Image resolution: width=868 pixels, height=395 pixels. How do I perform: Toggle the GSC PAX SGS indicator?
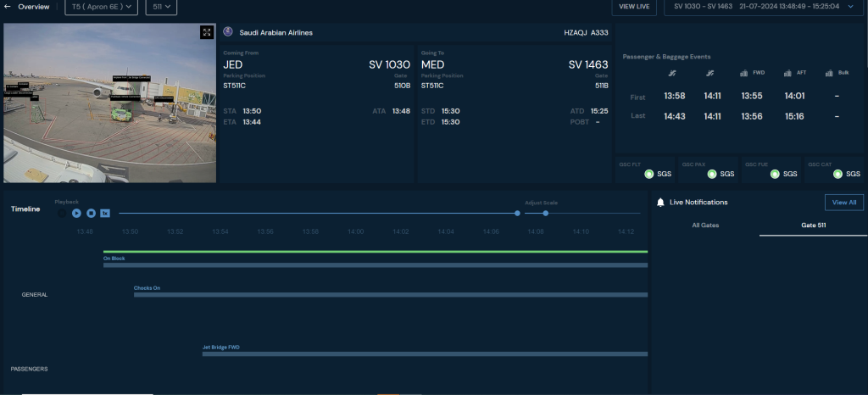tap(712, 174)
